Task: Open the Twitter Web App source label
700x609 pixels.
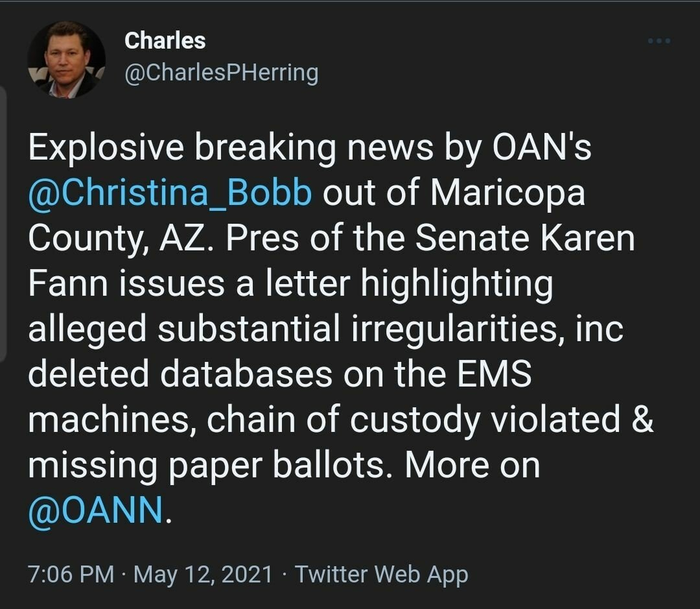Action: [x=382, y=574]
